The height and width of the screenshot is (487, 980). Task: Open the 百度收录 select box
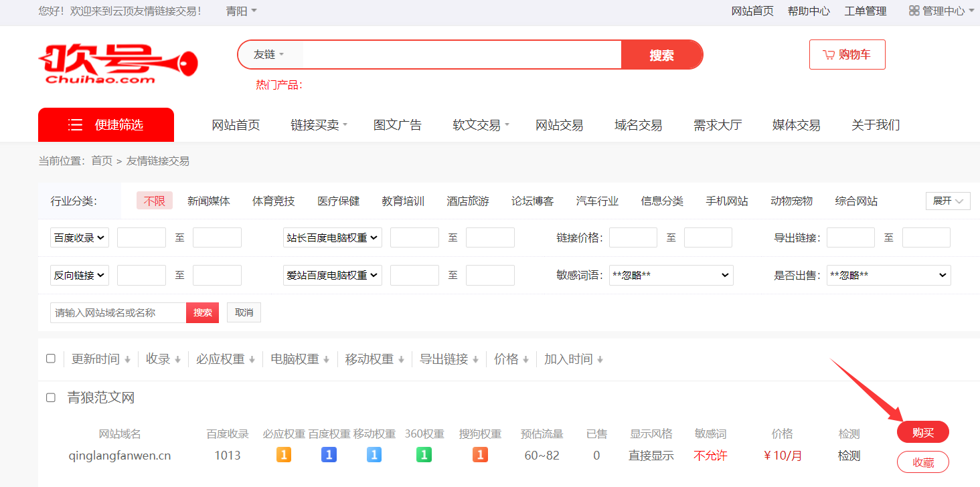pos(80,237)
